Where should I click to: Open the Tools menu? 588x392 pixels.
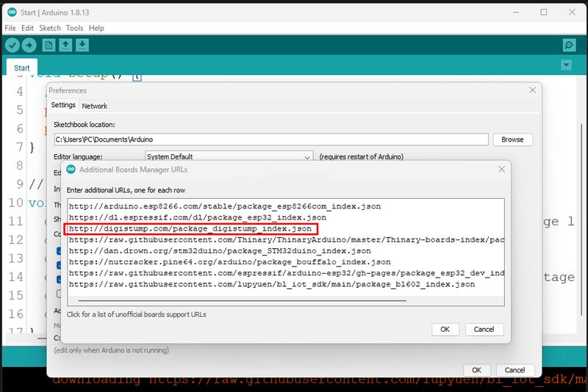coord(75,28)
